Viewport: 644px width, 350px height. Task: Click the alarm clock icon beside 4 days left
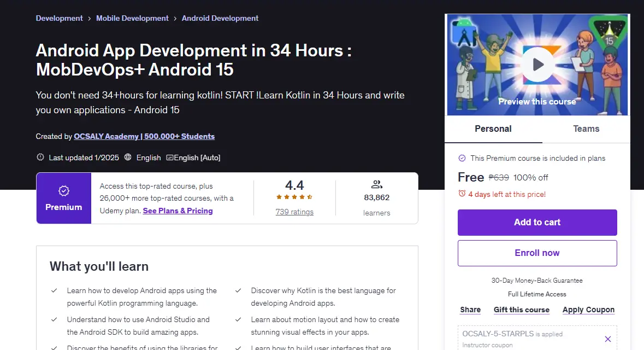coord(462,194)
